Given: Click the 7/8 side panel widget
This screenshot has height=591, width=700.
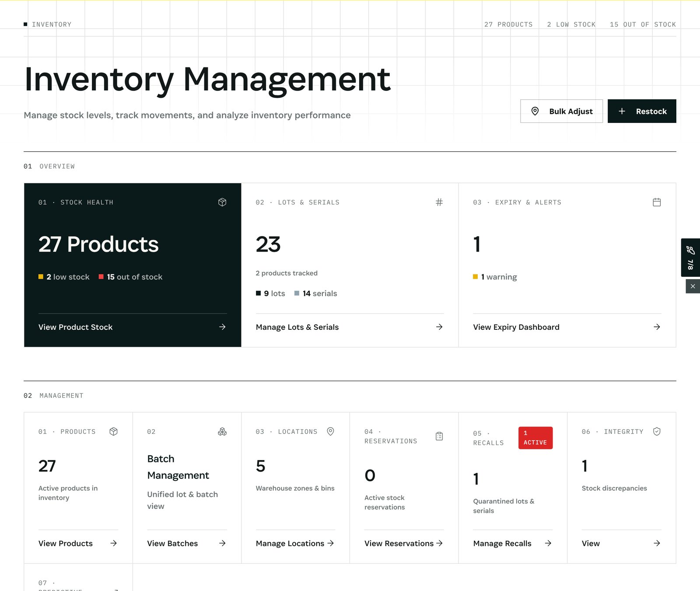Looking at the screenshot, I should (x=690, y=258).
